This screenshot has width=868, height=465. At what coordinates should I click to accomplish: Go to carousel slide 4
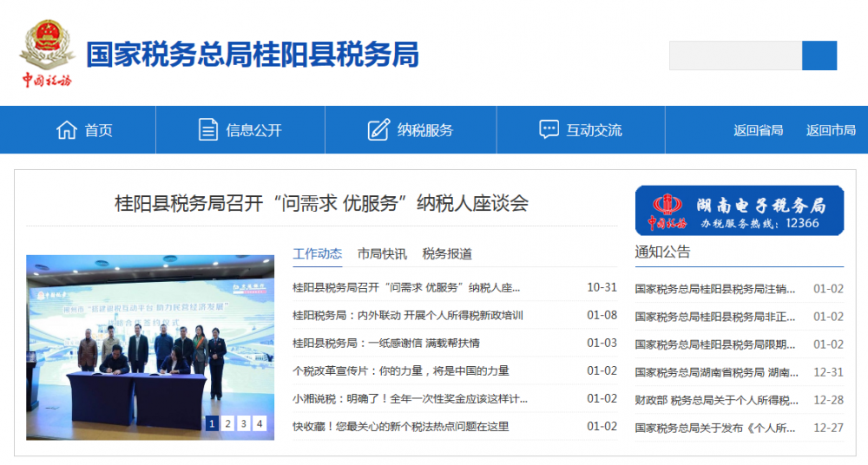260,423
